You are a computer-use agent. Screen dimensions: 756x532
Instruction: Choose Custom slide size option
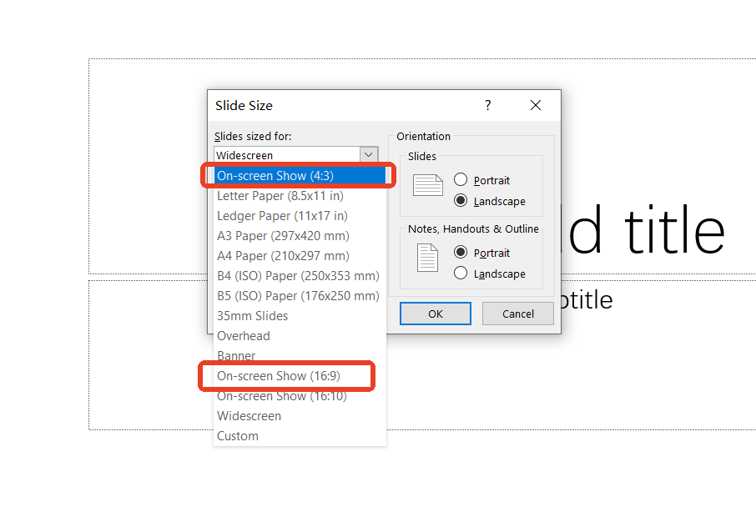[238, 436]
